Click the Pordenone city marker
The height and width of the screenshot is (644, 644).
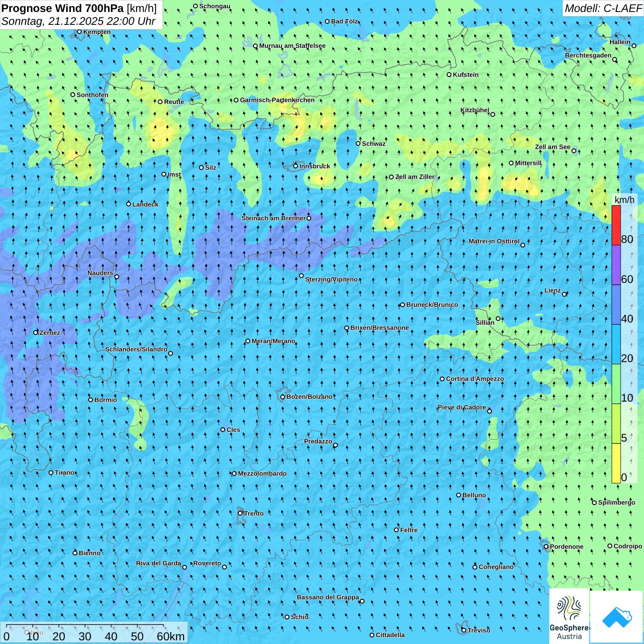point(546,546)
